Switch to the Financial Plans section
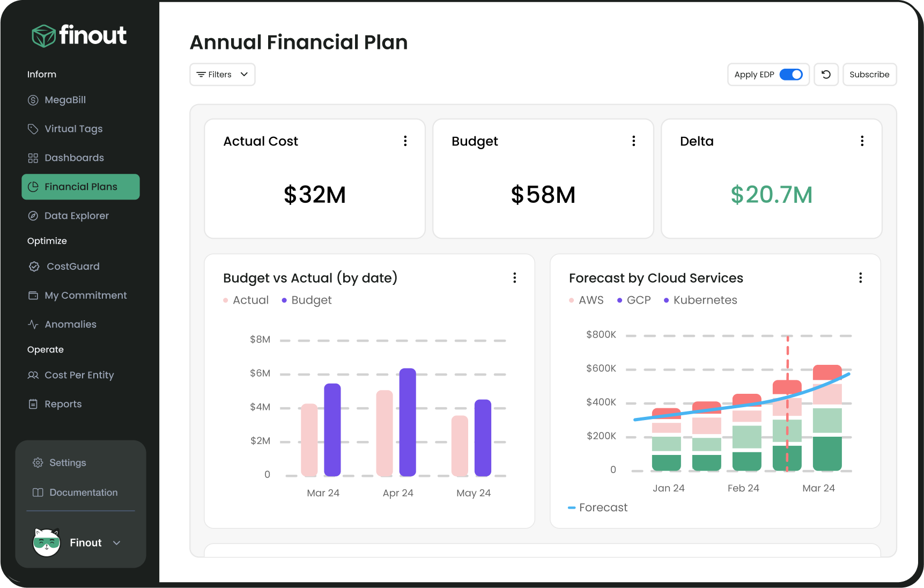The image size is (924, 588). [x=80, y=187]
